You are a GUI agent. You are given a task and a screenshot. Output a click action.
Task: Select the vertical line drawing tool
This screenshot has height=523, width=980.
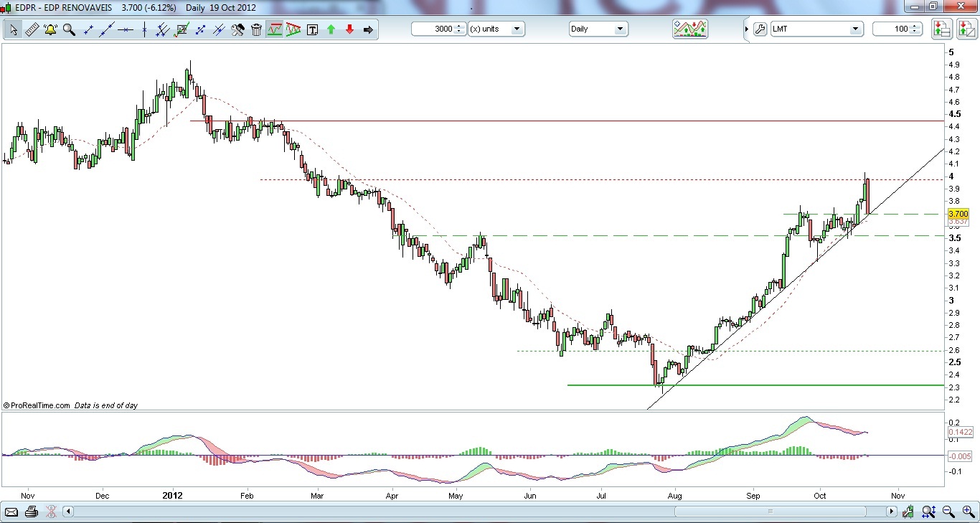[x=144, y=29]
